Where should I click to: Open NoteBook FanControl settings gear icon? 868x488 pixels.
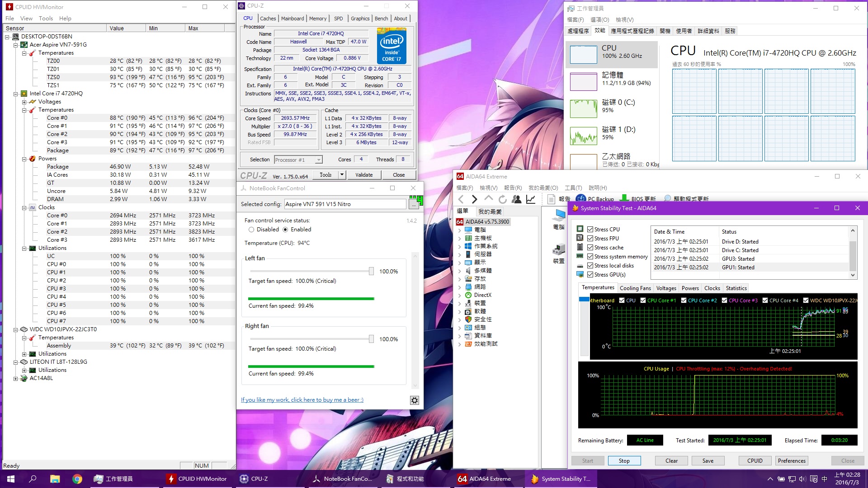coord(414,400)
